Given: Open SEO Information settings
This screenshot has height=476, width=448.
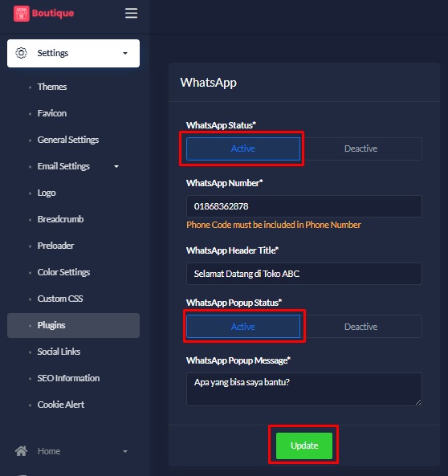Looking at the screenshot, I should point(68,378).
